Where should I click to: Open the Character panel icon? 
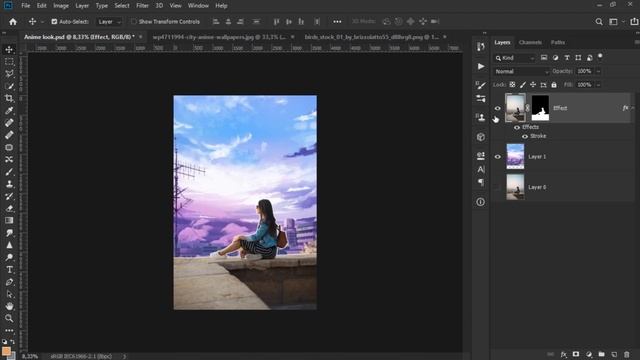[481, 169]
